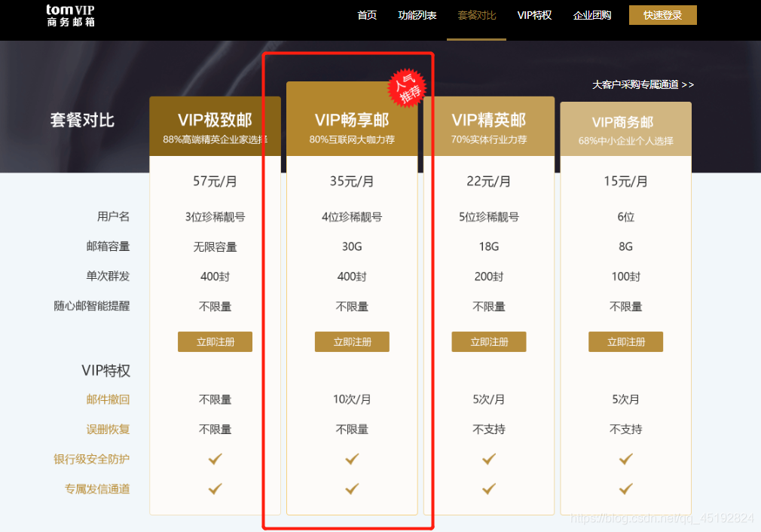Click the 快速登录 button
The image size is (761, 532).
[x=663, y=15]
